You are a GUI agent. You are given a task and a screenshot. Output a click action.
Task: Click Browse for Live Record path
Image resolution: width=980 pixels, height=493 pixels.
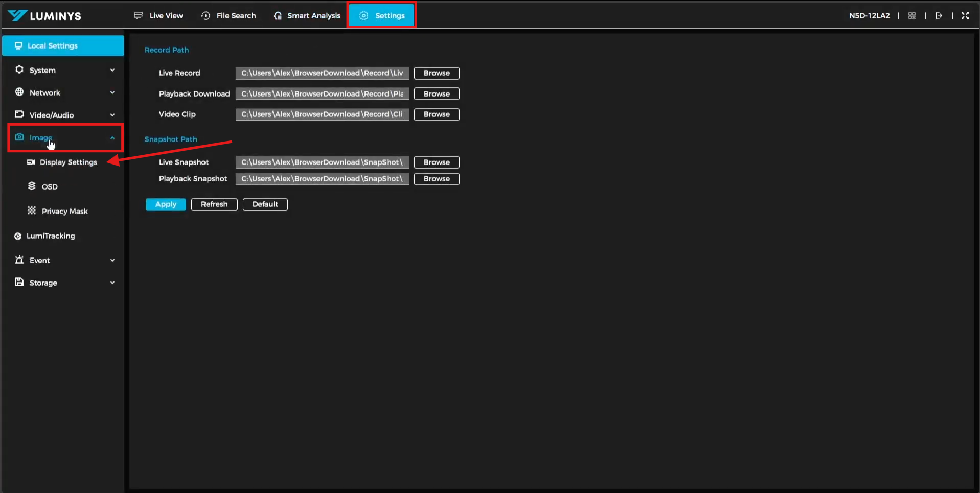(436, 73)
